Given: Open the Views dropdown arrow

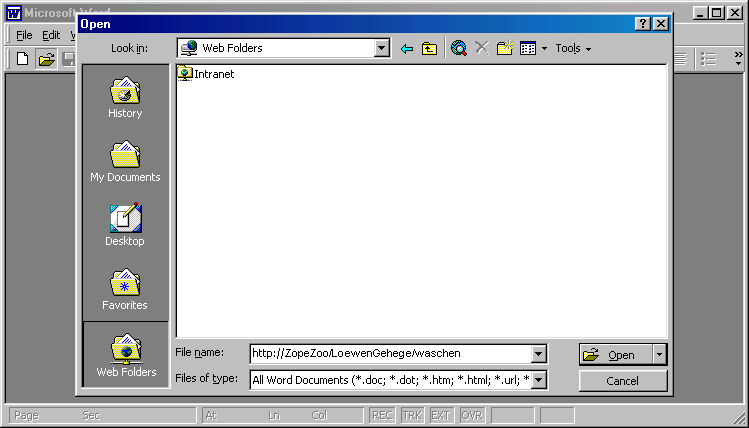Looking at the screenshot, I should coord(545,49).
